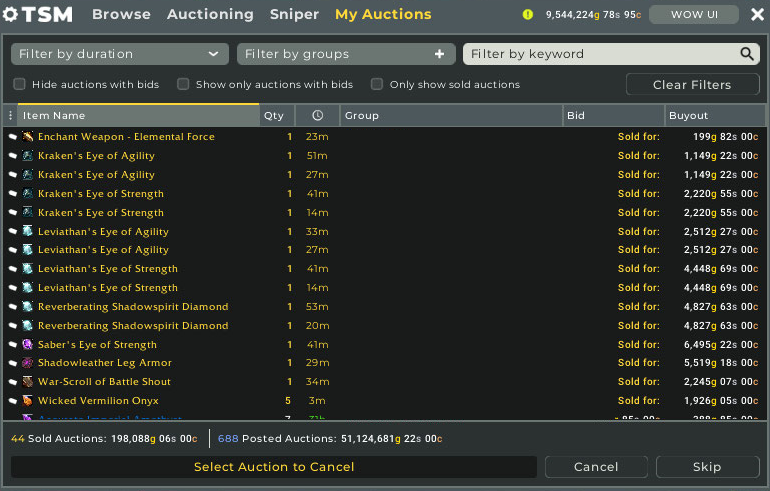Viewport: 770px width, 491px height.
Task: Click the Shadowleather Leg Armor item icon
Action: point(28,363)
